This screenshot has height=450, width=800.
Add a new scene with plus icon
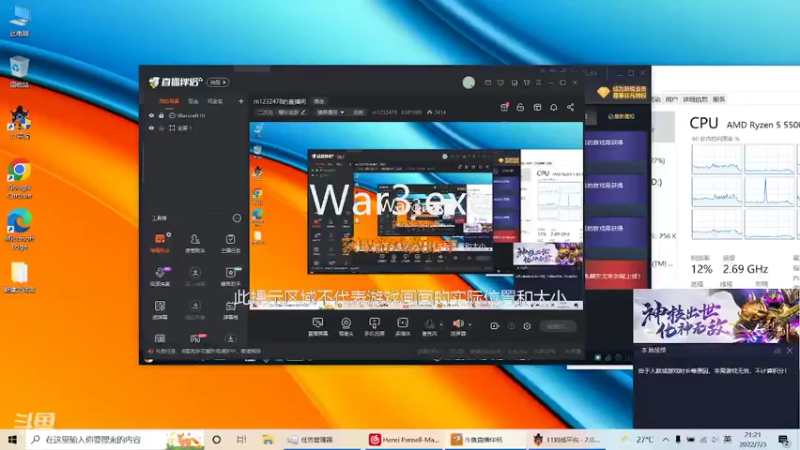tap(241, 102)
